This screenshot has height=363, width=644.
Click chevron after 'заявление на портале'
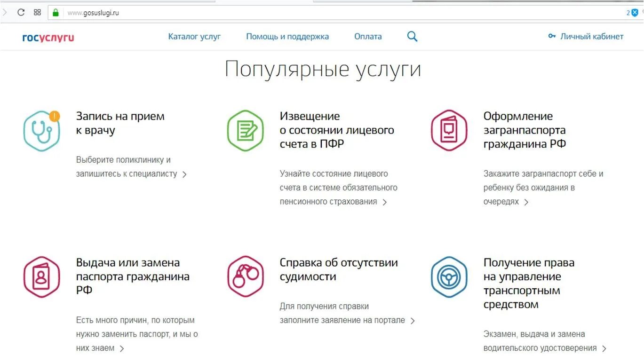tap(412, 321)
